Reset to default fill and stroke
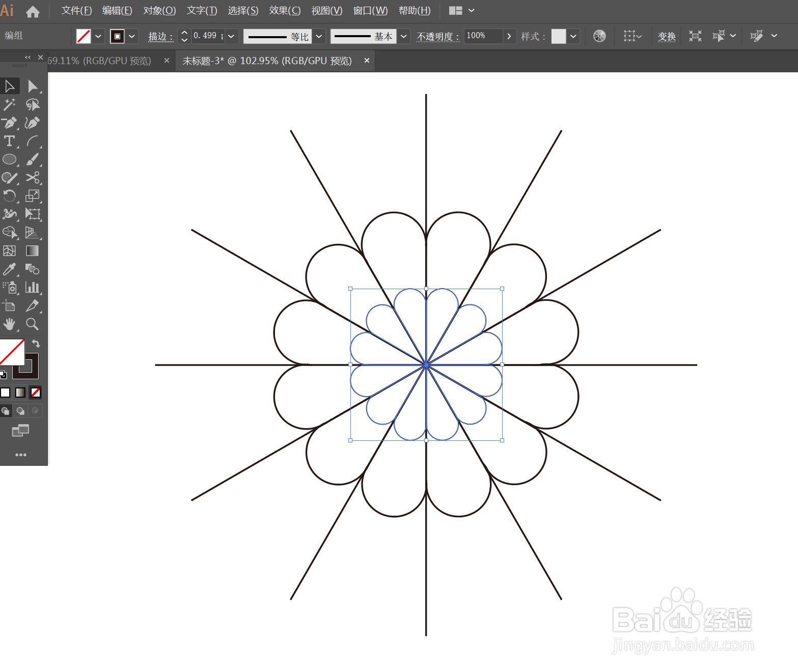The image size is (798, 672). pyautogui.click(x=3, y=375)
